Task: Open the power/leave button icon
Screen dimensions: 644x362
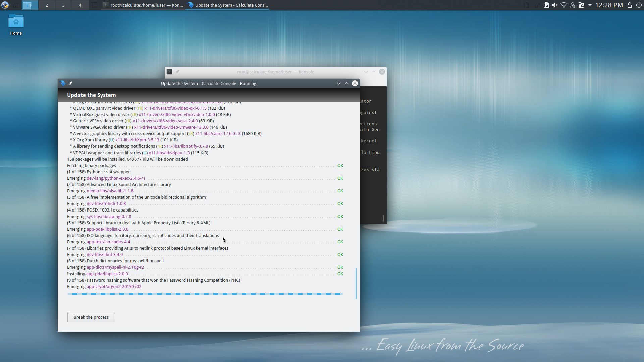Action: [x=639, y=5]
